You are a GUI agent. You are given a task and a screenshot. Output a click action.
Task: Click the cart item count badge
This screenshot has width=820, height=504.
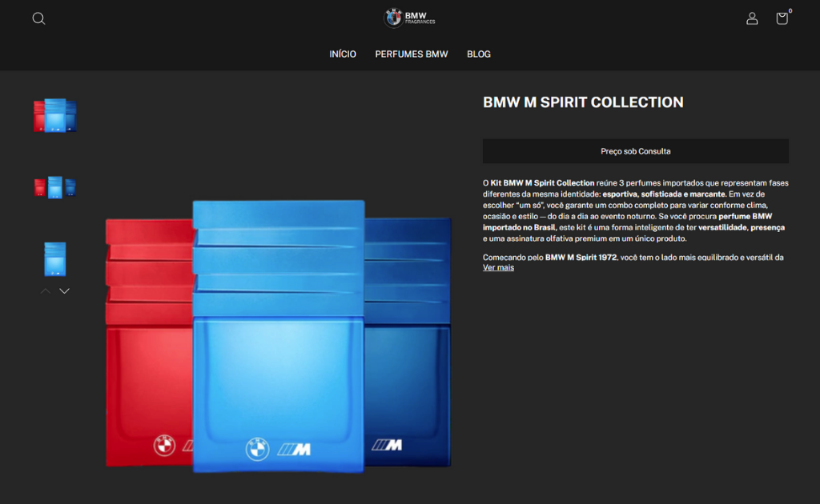click(790, 11)
